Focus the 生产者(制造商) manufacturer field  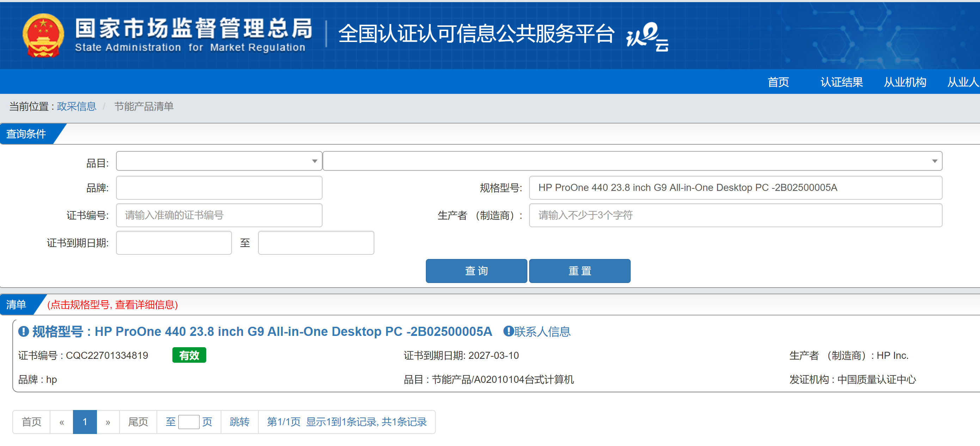click(735, 215)
